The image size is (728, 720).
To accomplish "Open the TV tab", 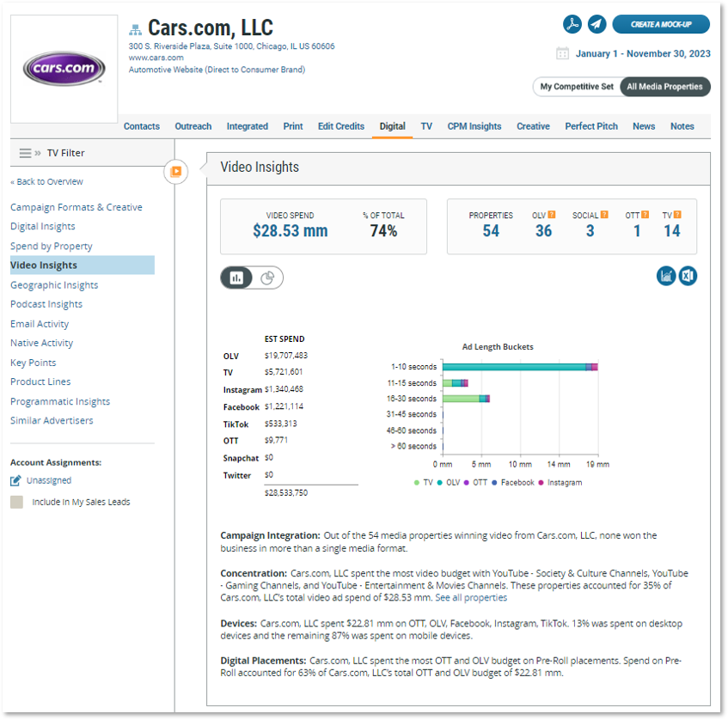I will (x=426, y=126).
